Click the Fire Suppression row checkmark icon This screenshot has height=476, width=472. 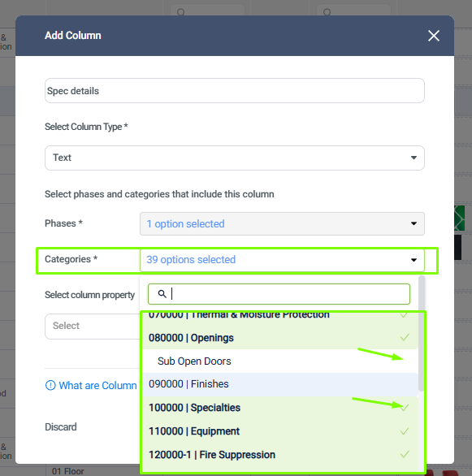[x=405, y=454]
